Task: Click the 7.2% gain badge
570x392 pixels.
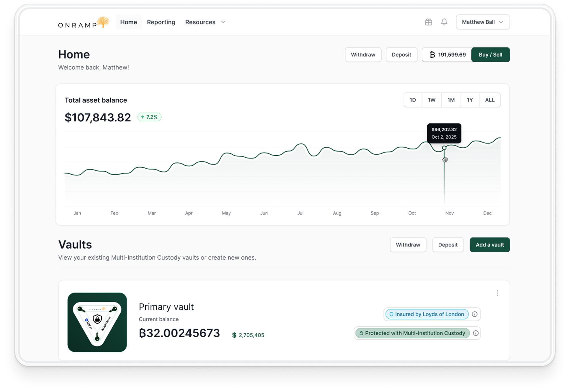Action: [149, 117]
